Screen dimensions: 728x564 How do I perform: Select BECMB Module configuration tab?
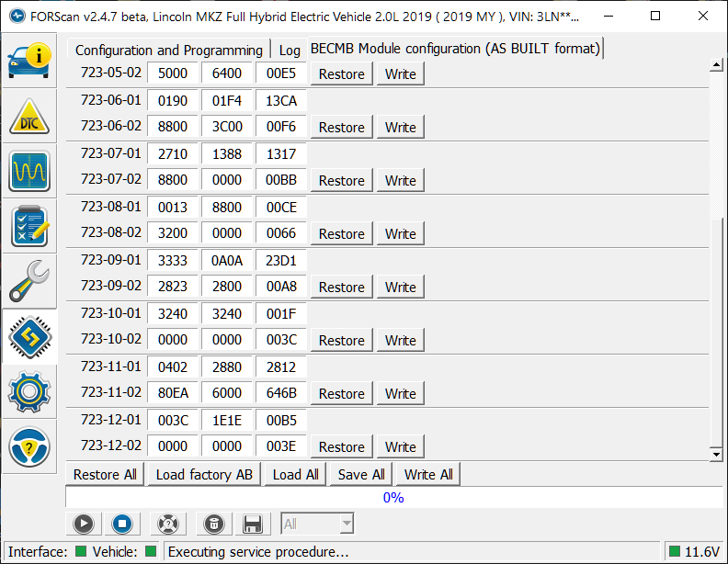(x=455, y=49)
